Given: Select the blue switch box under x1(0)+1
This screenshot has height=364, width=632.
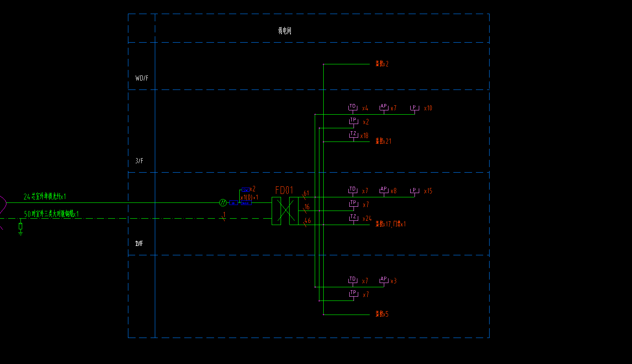Looking at the screenshot, I should tap(246, 203).
